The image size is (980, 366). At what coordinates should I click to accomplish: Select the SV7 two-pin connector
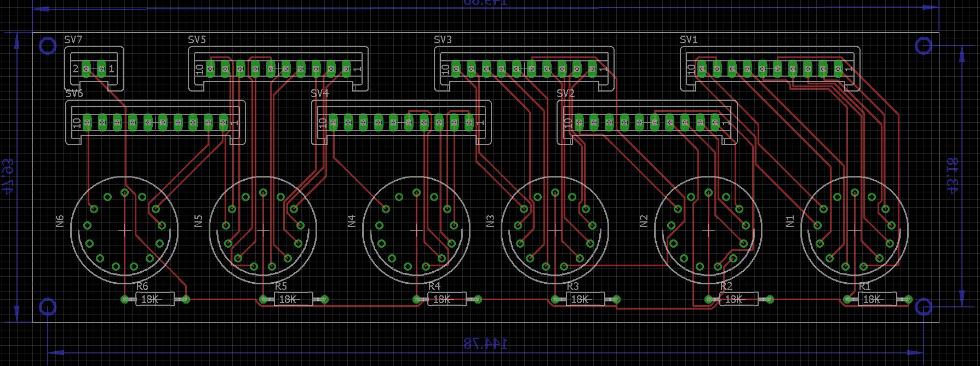click(x=94, y=69)
